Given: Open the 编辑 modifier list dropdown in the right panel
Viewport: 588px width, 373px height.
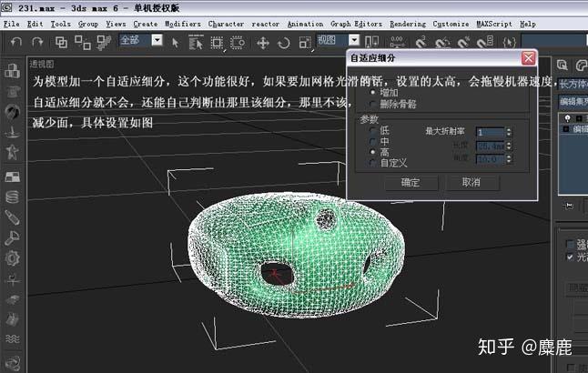Looking at the screenshot, I should point(573,102).
